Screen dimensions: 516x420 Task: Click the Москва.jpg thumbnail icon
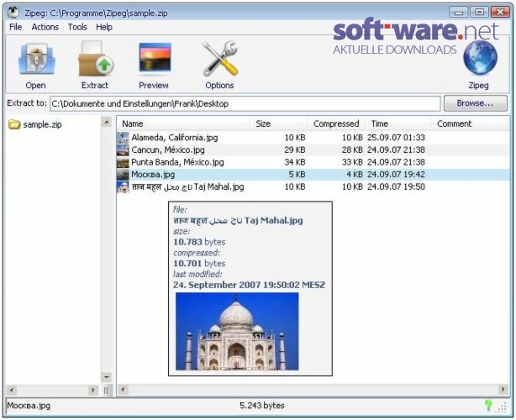pos(123,175)
